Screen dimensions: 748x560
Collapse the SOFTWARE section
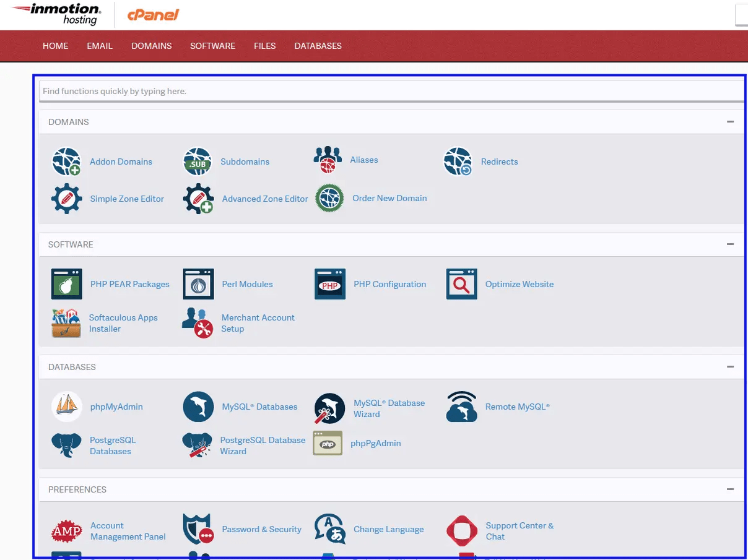point(730,244)
